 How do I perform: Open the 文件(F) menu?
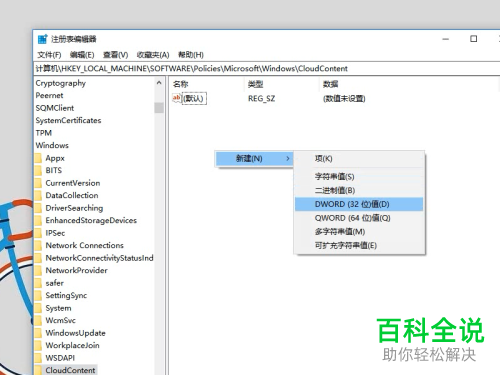click(49, 55)
